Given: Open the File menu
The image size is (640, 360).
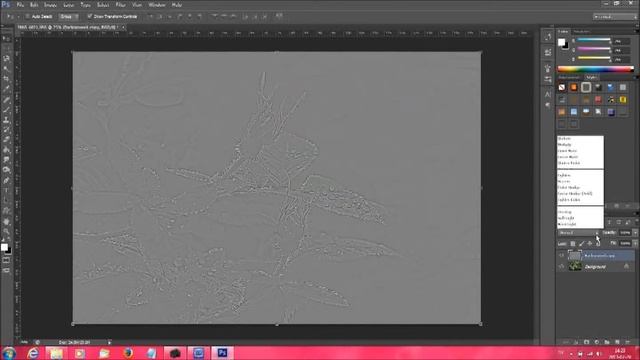Looking at the screenshot, I should (x=20, y=5).
